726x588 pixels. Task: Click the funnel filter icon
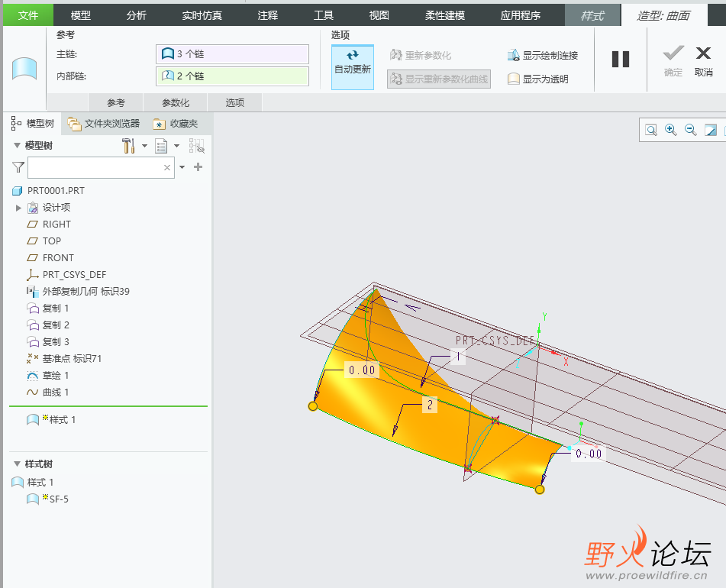point(18,167)
